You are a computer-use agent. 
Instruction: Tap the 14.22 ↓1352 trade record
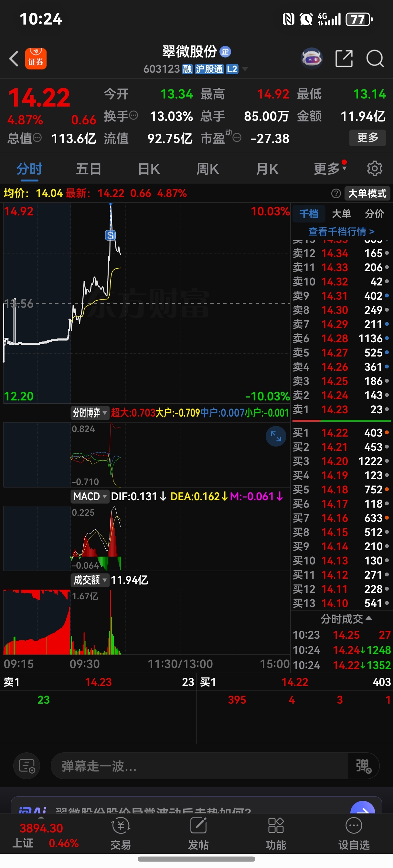(341, 665)
